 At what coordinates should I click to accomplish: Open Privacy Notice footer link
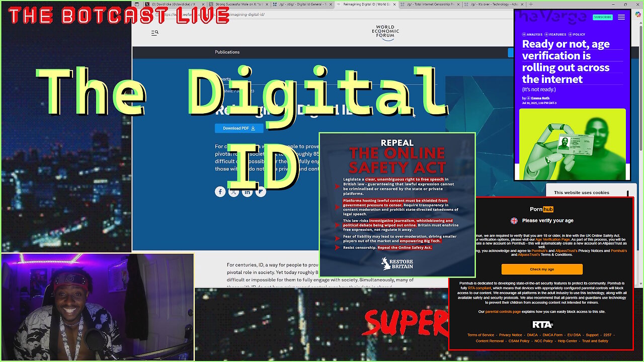tap(510, 335)
